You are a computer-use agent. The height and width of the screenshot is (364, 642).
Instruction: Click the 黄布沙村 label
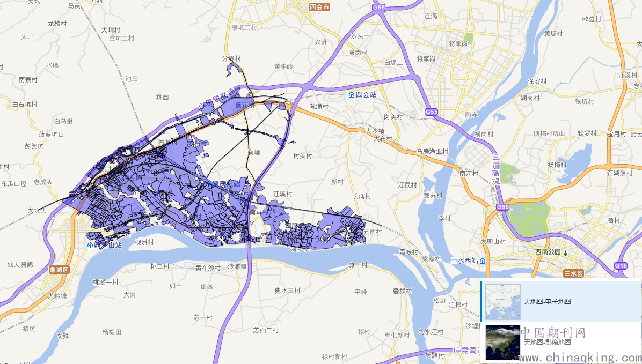coord(208,268)
